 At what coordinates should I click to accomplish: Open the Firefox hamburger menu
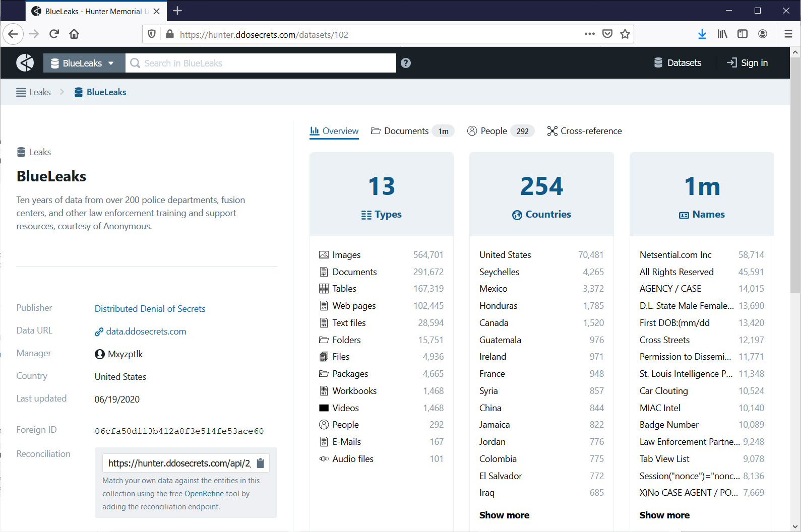coord(788,34)
